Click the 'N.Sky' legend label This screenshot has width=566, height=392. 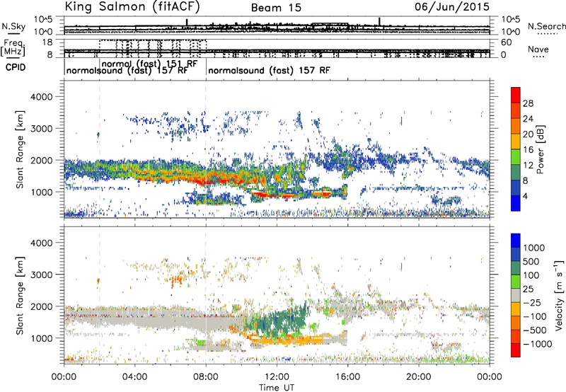[13, 26]
